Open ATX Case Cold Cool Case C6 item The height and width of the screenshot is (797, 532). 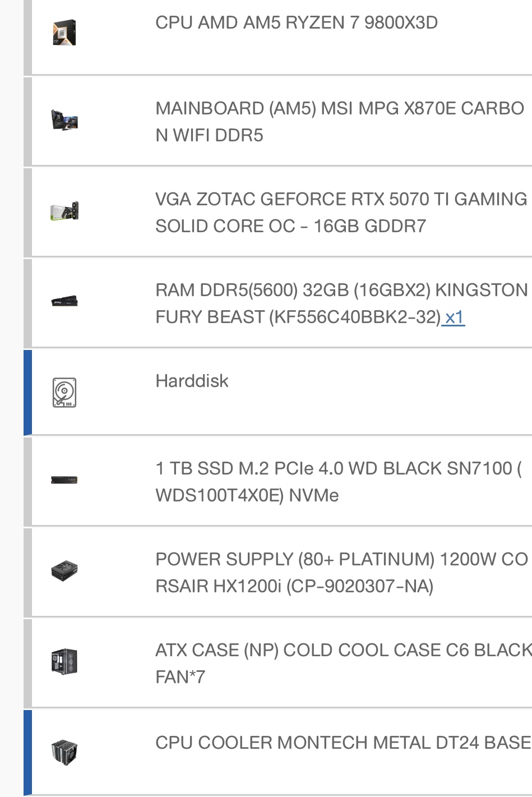coord(343,664)
